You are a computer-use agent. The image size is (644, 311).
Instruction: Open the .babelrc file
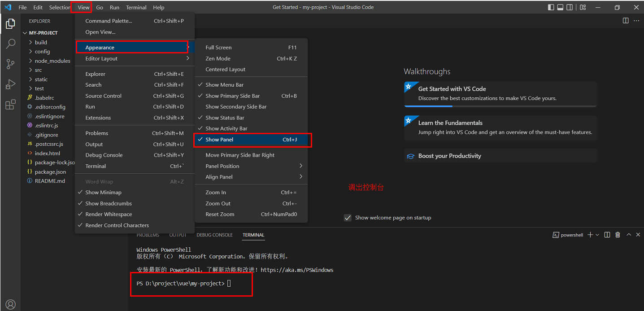(44, 98)
